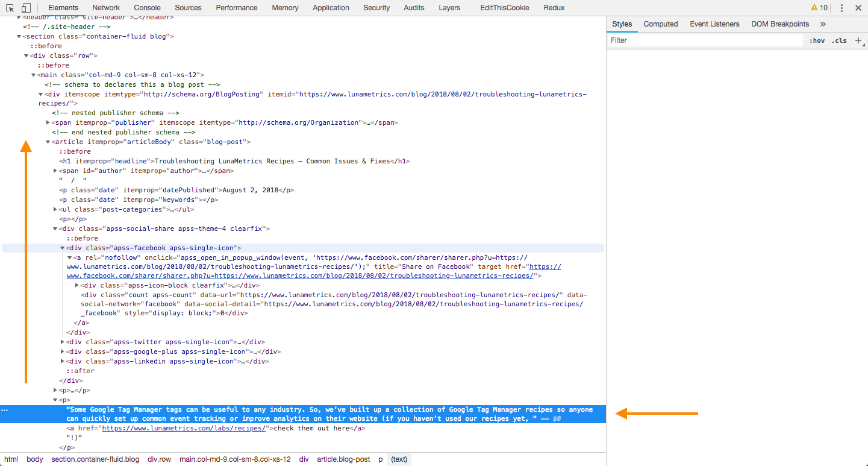Select html in the breadcrumb bar

tap(11, 459)
